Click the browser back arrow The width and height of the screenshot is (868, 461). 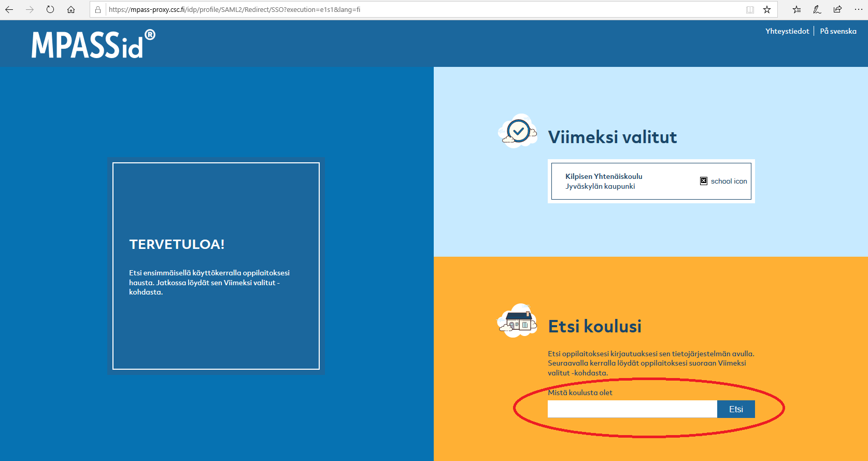[x=9, y=9]
